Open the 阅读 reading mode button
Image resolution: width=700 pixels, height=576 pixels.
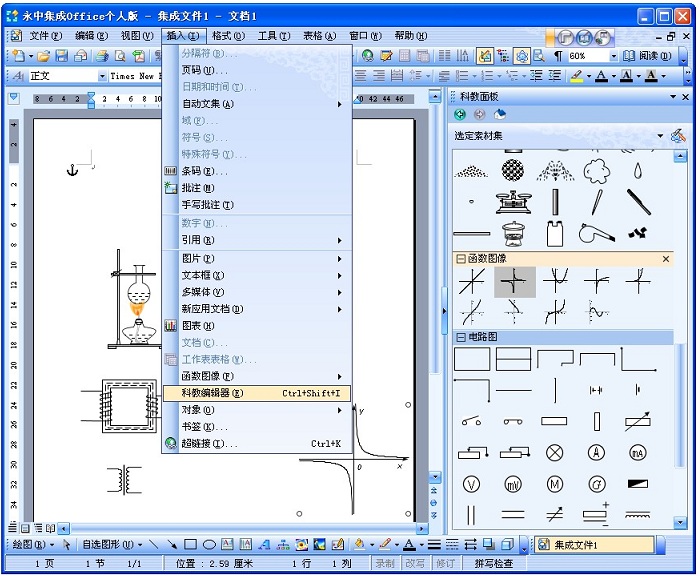[647, 56]
